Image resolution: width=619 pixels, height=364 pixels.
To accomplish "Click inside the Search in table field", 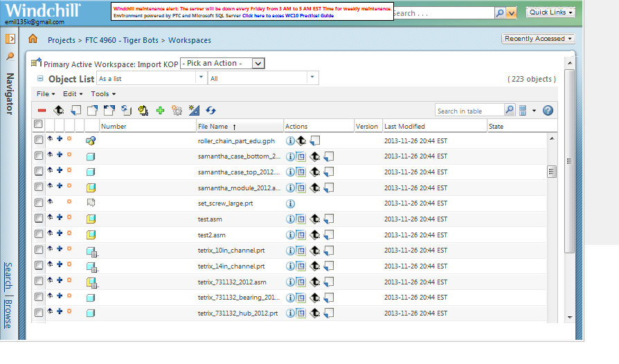I will click(x=469, y=111).
